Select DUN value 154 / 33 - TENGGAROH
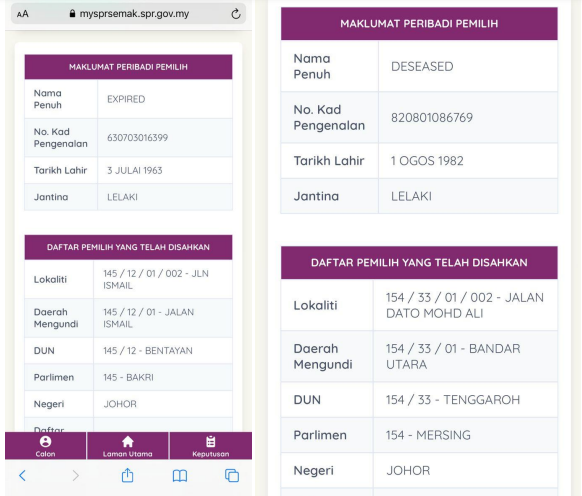The height and width of the screenshot is (496, 582). 453,400
